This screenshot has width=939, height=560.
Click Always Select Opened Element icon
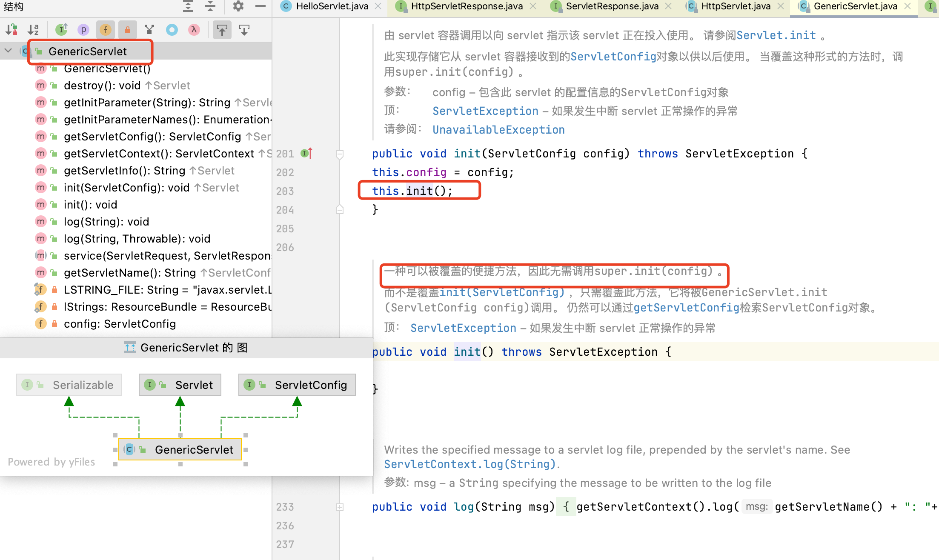click(244, 30)
